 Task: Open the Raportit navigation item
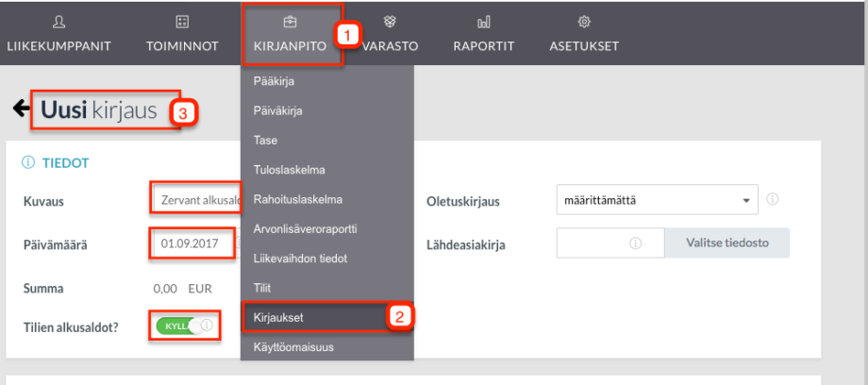(x=484, y=34)
